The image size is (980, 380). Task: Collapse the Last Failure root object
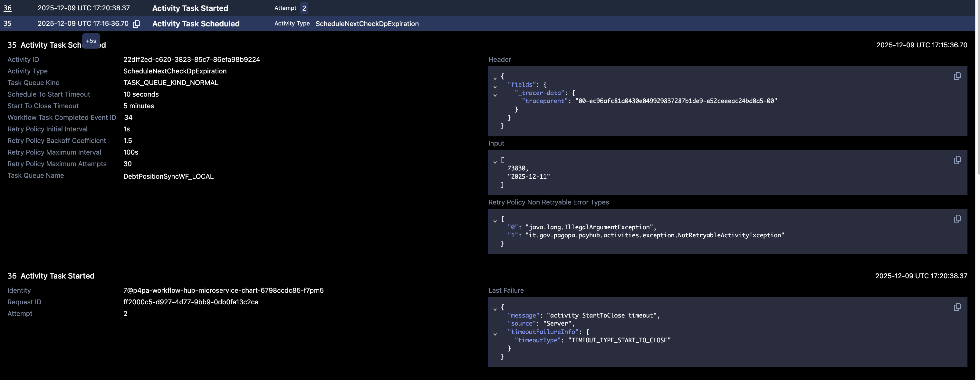(x=495, y=309)
